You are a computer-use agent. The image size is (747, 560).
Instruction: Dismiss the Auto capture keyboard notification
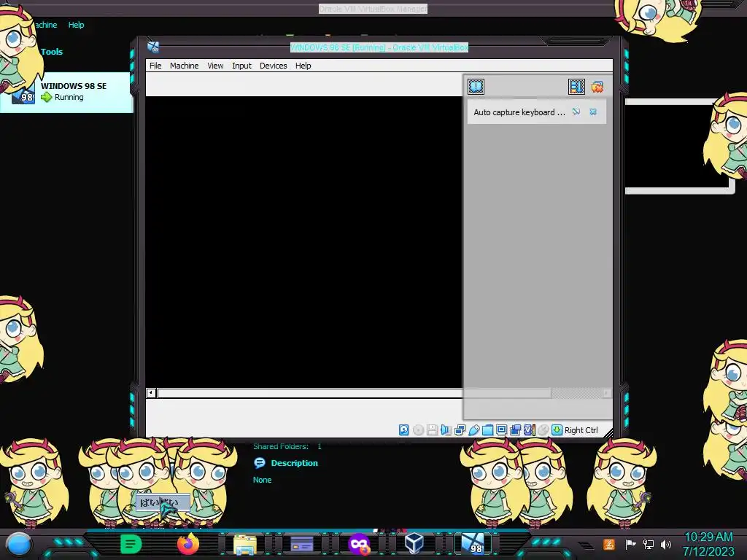(x=593, y=112)
